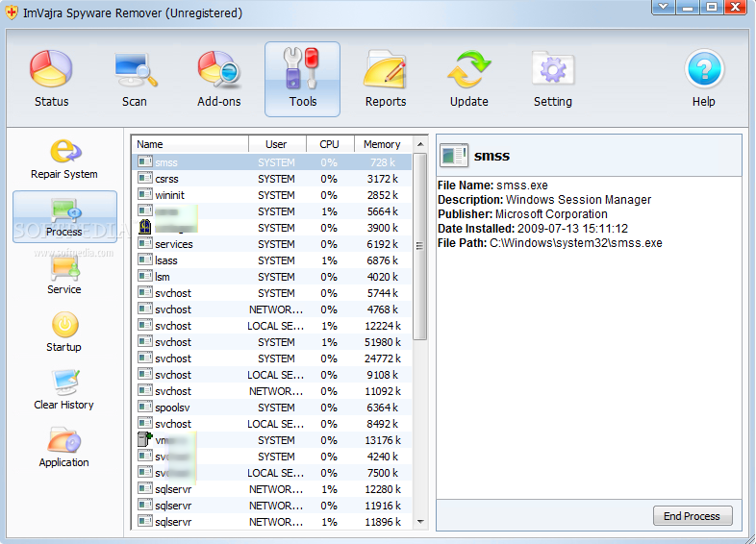
Task: Select the Process sidebar icon
Action: click(x=64, y=216)
